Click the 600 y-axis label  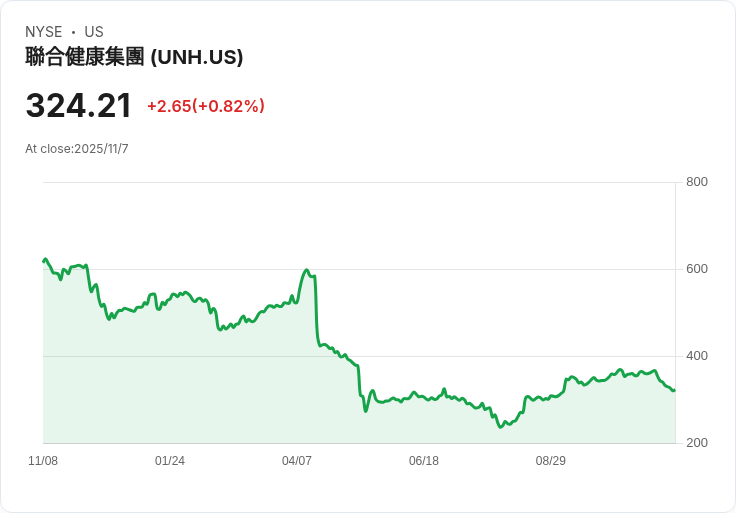(x=697, y=269)
